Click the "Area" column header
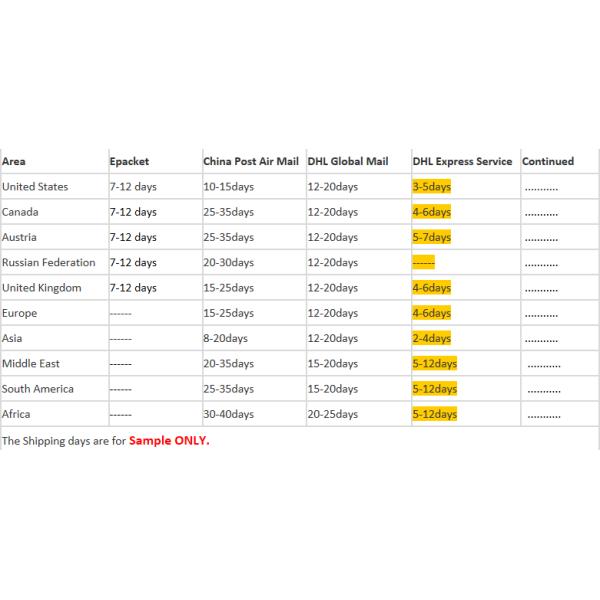This screenshot has height=600, width=600. click(x=14, y=161)
